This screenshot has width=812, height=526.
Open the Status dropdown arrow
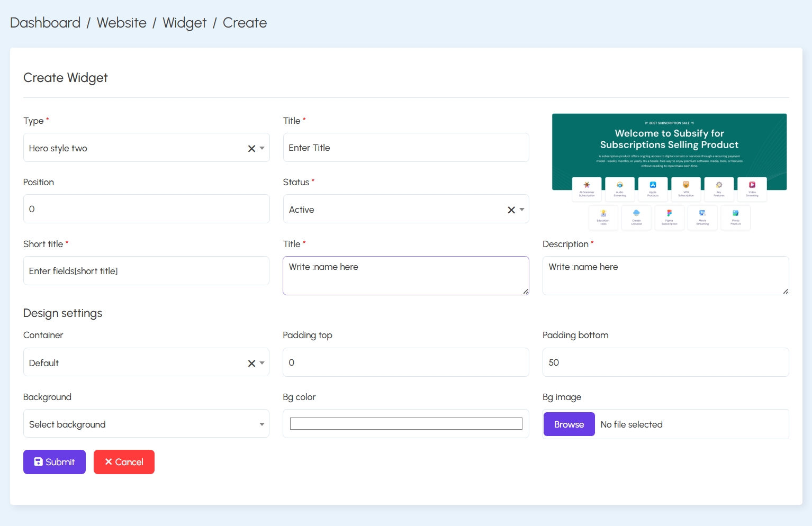point(522,210)
